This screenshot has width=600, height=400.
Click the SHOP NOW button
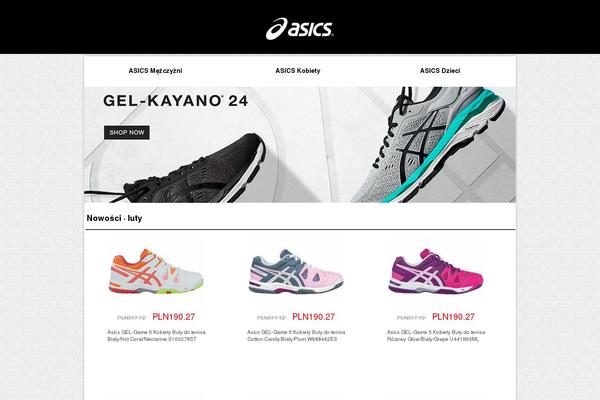pos(127,132)
